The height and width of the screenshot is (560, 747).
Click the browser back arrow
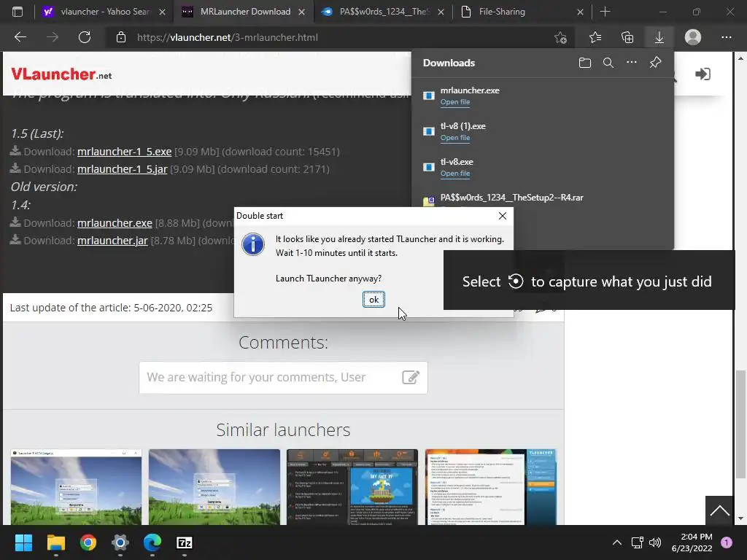(x=20, y=37)
